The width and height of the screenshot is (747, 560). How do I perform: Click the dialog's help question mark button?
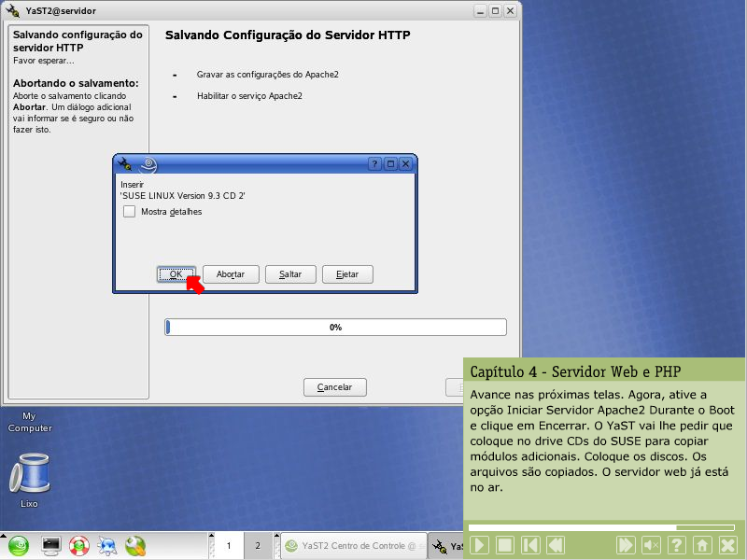[x=374, y=164]
